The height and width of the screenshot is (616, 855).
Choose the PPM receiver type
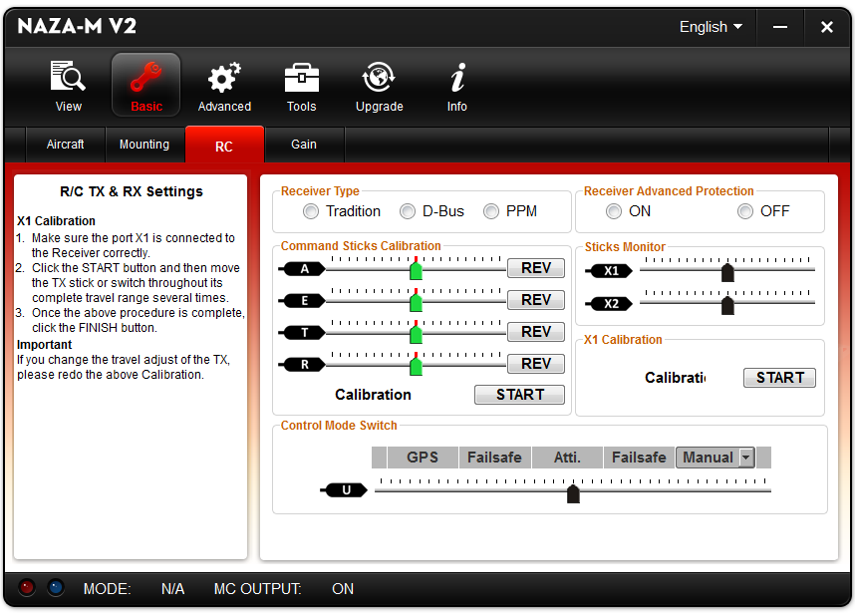pyautogui.click(x=491, y=211)
